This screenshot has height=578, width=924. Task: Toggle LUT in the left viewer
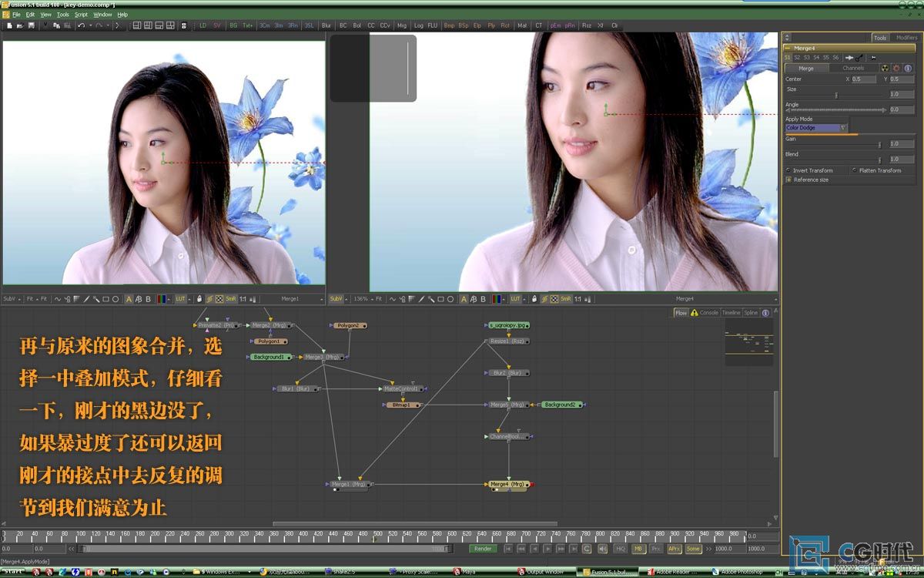coord(181,299)
